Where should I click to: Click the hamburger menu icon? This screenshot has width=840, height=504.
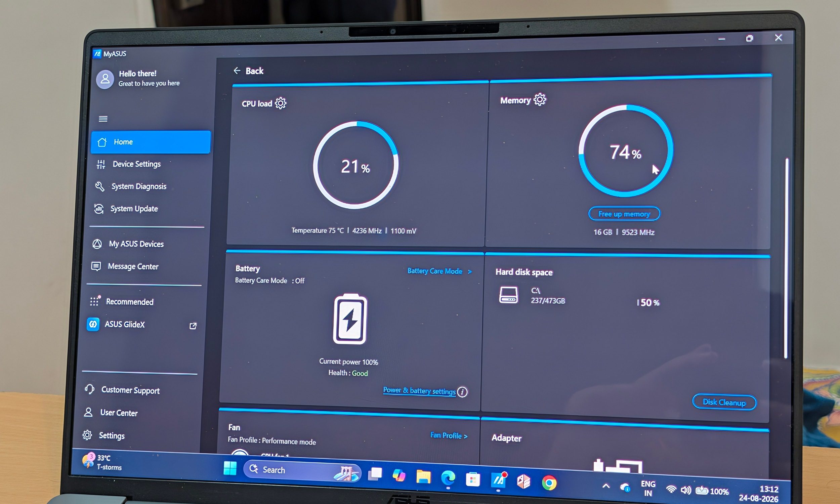103,119
